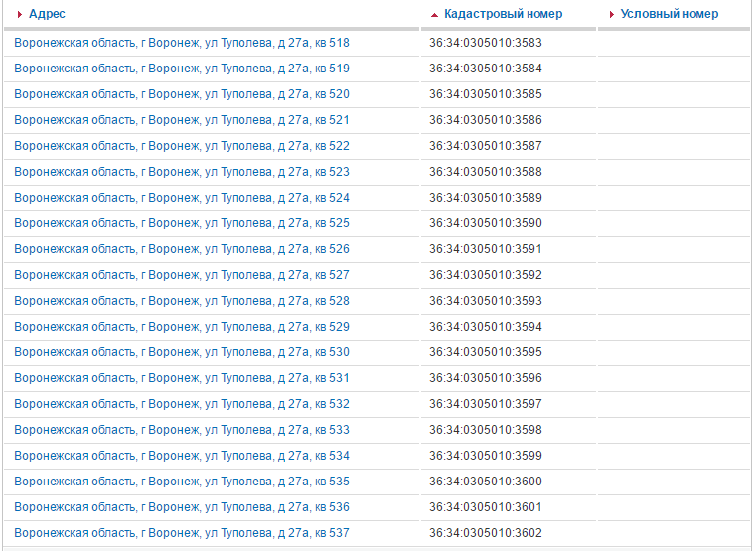
Task: Sort table by Адрес column header
Action: click(x=47, y=14)
